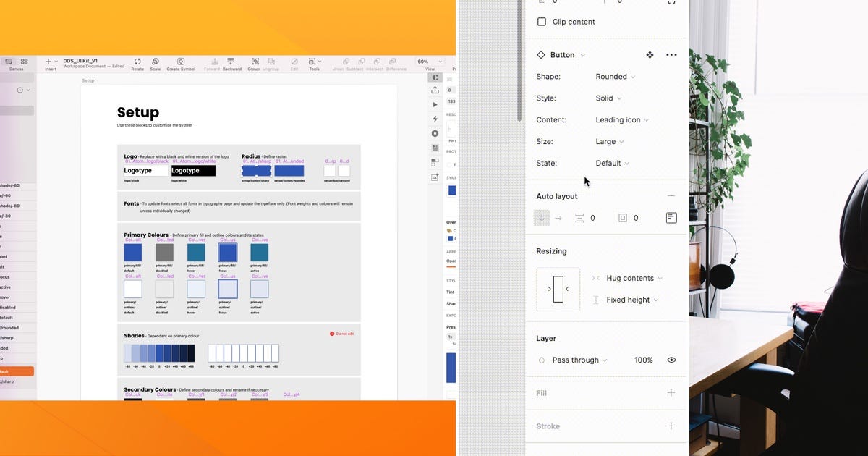Toggle layer visibility with the eye icon
This screenshot has height=456, width=868.
(x=671, y=360)
